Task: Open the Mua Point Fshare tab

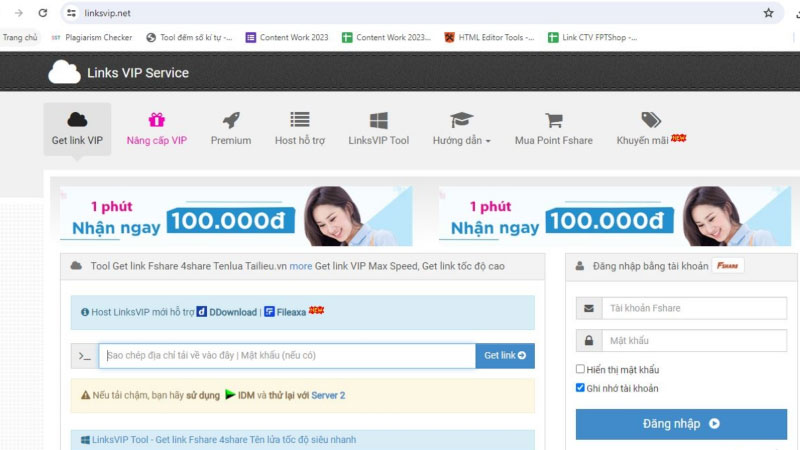Action: pyautogui.click(x=554, y=129)
